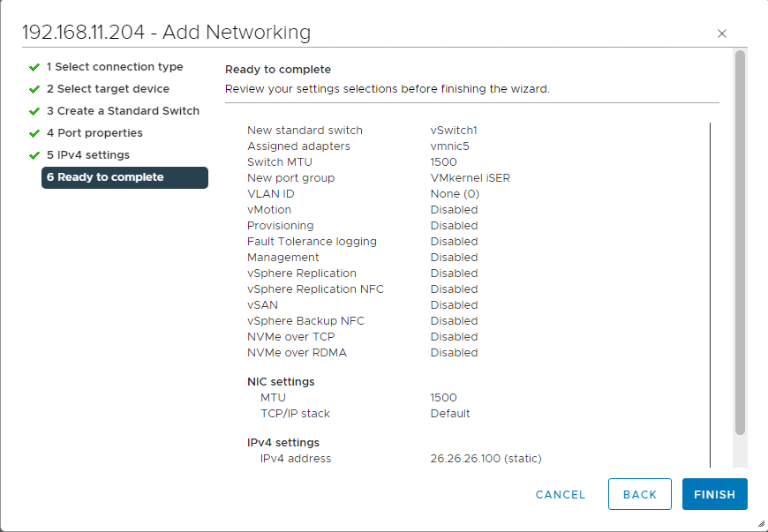This screenshot has width=768, height=532.
Task: Go to step 1 Select connection type
Action: [x=115, y=67]
